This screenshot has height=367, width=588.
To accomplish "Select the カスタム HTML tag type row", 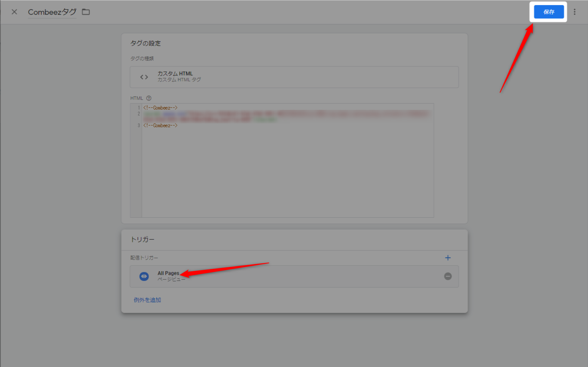I will pos(294,77).
